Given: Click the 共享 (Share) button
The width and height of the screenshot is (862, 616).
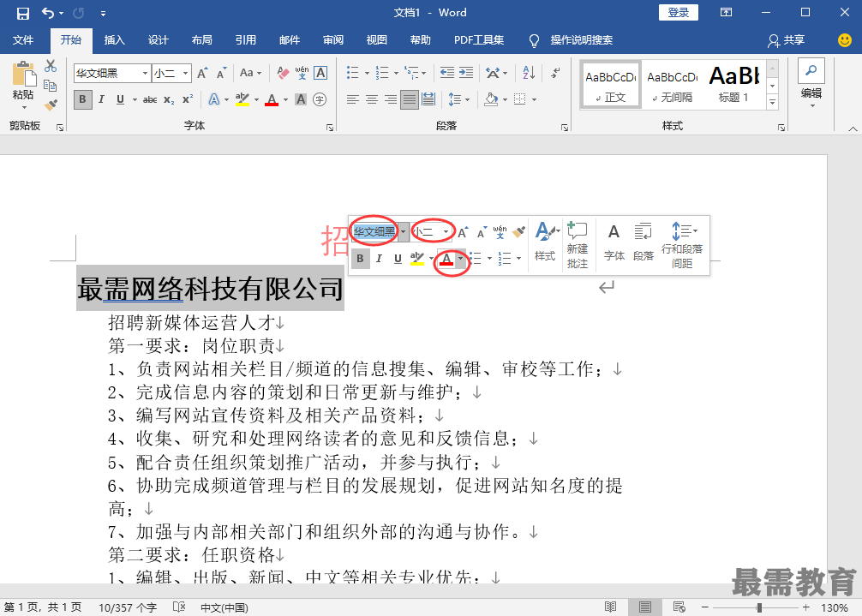Looking at the screenshot, I should (786, 40).
